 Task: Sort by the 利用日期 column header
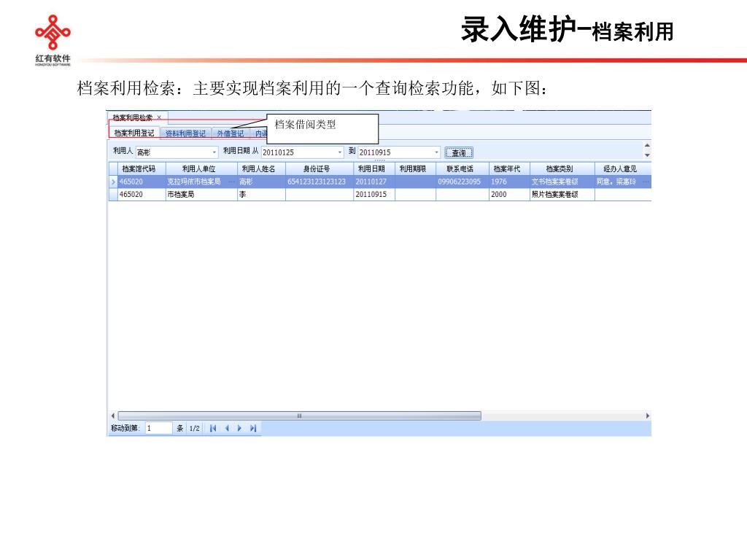374,168
